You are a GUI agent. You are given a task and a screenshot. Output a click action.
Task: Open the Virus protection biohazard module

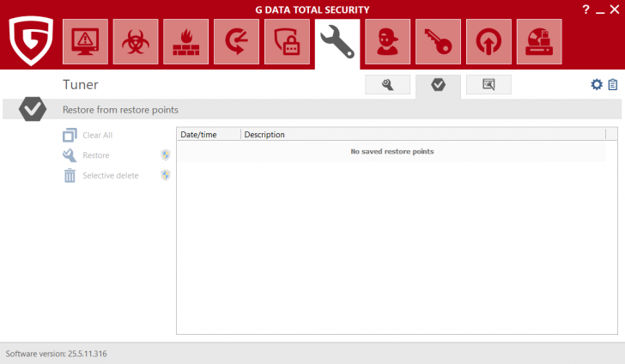(x=136, y=41)
